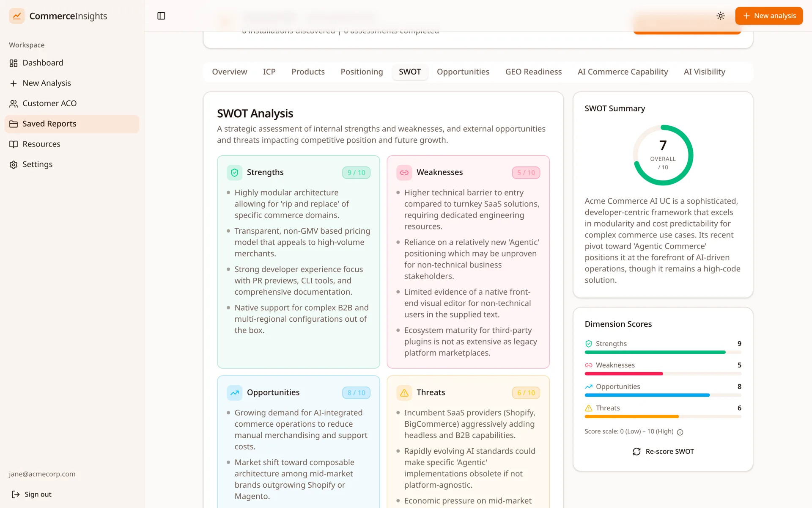Click the Strengths card shield icon
This screenshot has width=812, height=508.
[x=234, y=172]
